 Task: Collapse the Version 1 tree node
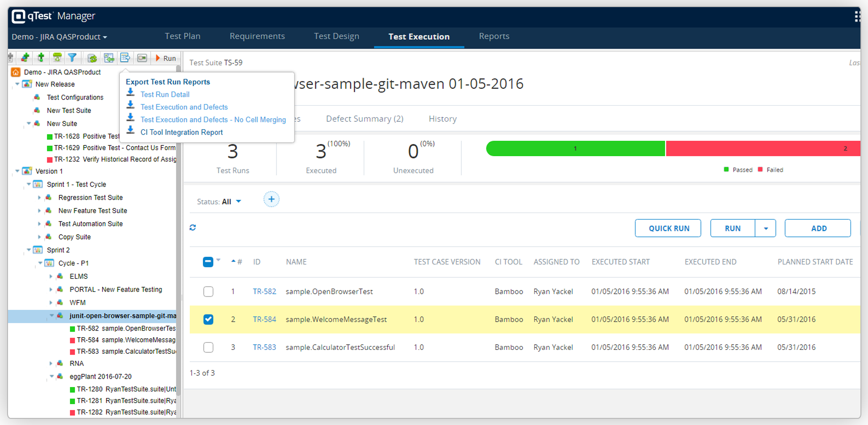[x=18, y=171]
